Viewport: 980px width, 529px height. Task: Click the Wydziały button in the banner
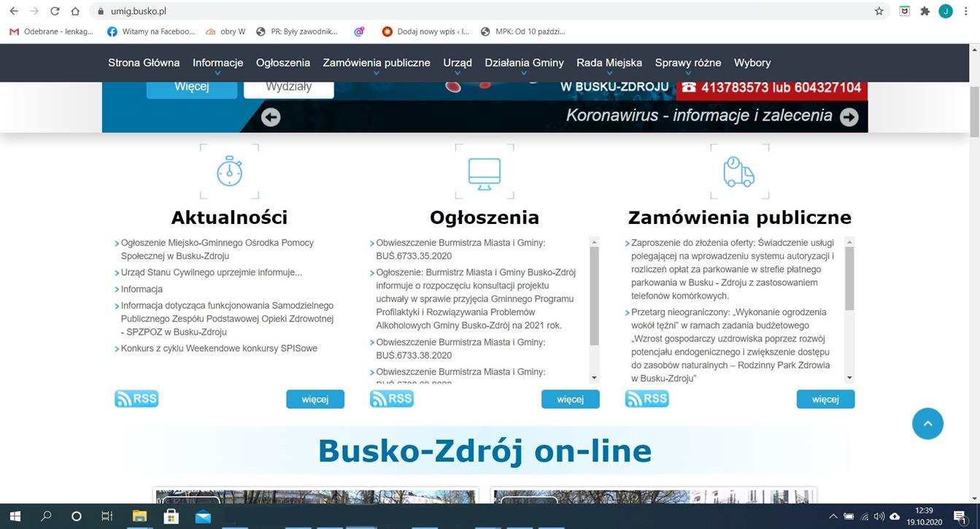(288, 87)
